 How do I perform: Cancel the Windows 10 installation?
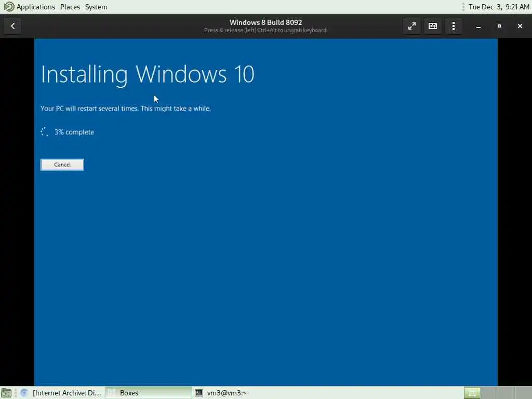(x=62, y=165)
